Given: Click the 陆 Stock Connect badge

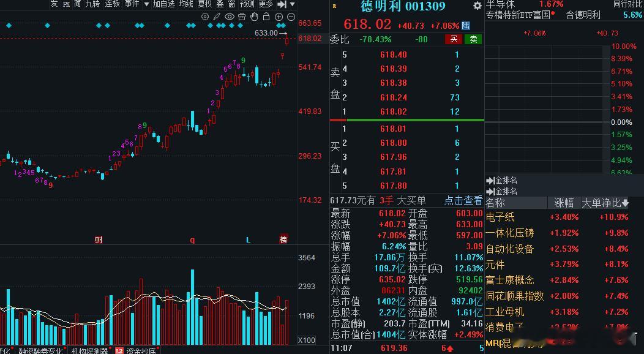Looking at the screenshot, I should (x=465, y=26).
